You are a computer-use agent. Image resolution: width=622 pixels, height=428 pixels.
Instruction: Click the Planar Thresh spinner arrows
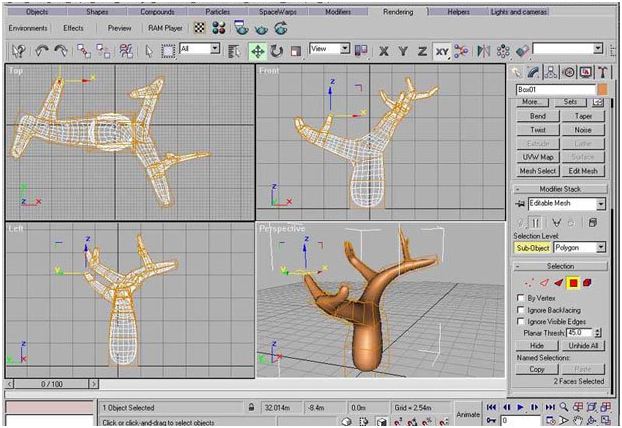(598, 332)
